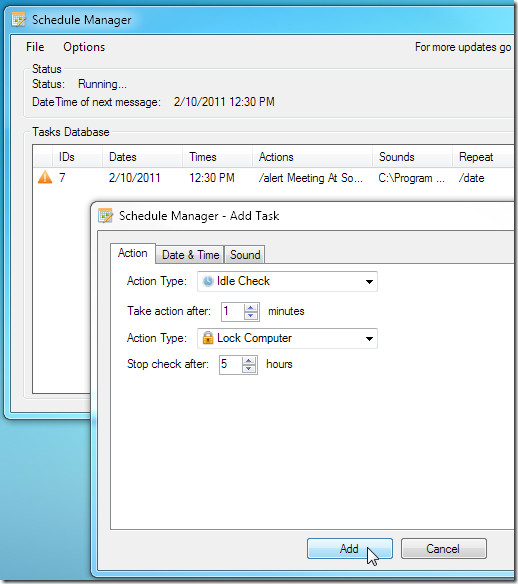
Task: Click the Idle Check clock icon
Action: (208, 281)
